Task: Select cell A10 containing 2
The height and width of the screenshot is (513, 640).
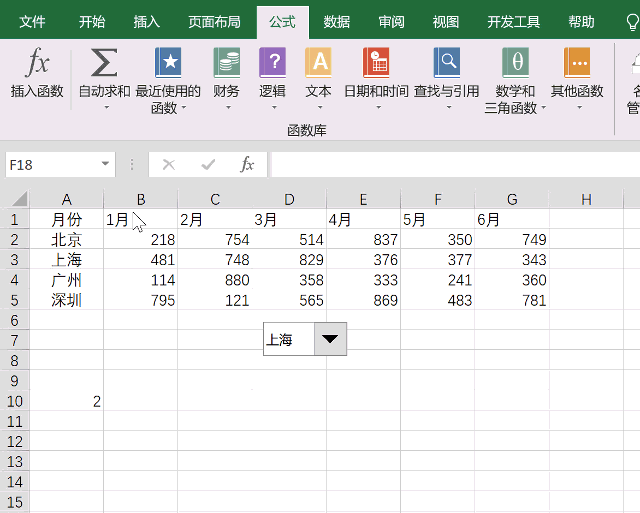Action: 67,401
